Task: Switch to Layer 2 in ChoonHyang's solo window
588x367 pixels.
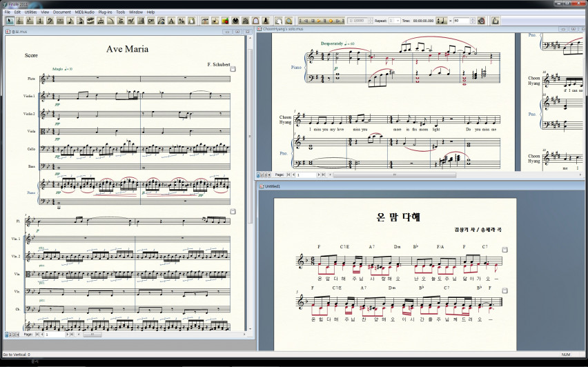Action: coord(262,175)
